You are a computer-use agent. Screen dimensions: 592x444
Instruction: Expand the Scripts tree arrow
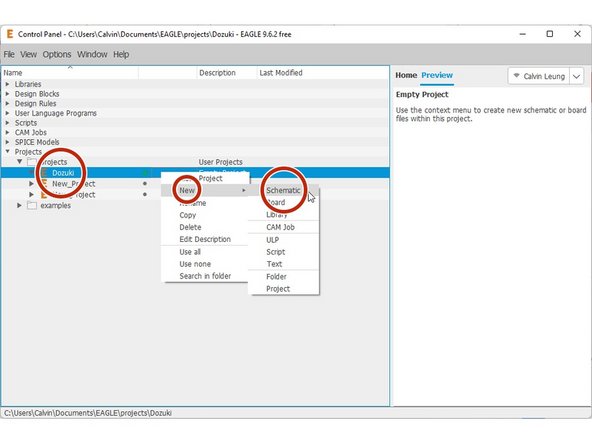coord(8,123)
